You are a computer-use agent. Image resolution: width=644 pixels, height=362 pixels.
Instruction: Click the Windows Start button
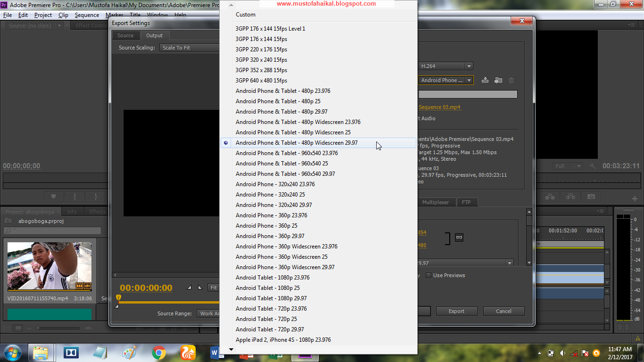(12, 352)
